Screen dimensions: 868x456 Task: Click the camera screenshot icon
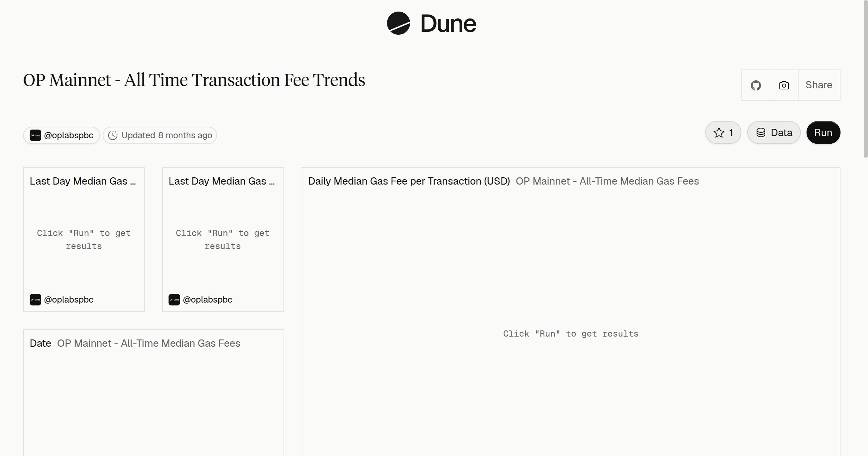[784, 85]
